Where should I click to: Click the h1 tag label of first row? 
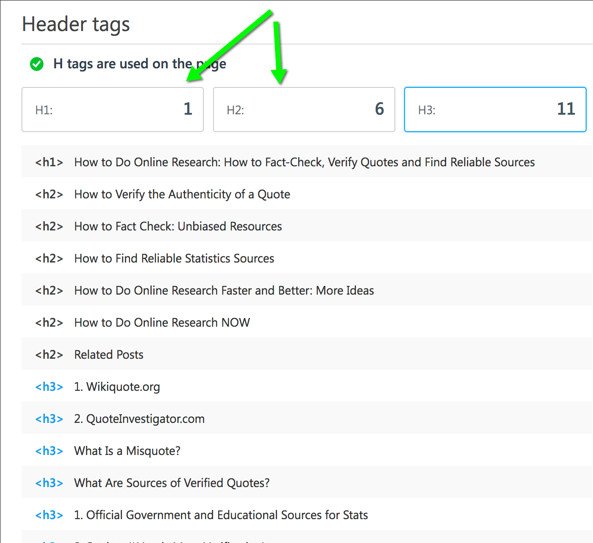(49, 162)
